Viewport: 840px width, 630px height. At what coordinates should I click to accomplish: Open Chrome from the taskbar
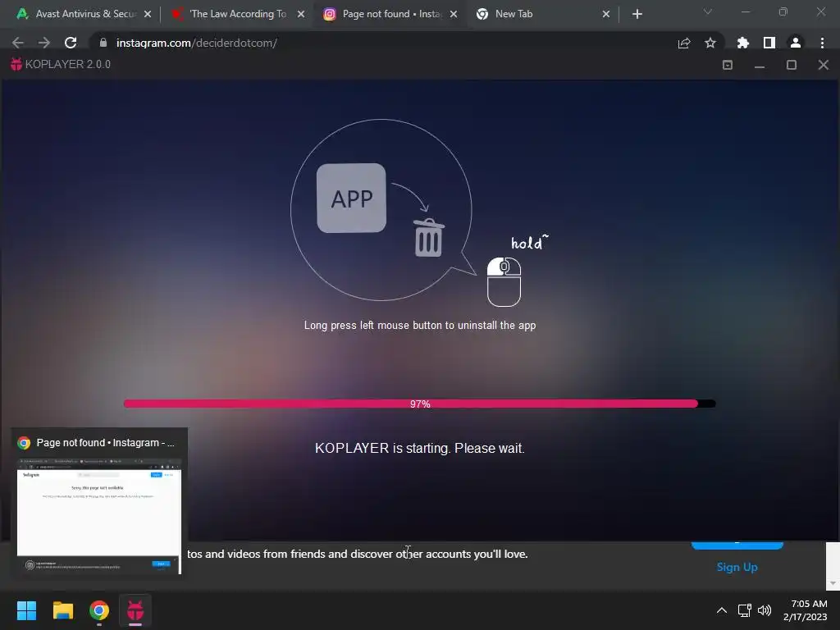[99, 610]
